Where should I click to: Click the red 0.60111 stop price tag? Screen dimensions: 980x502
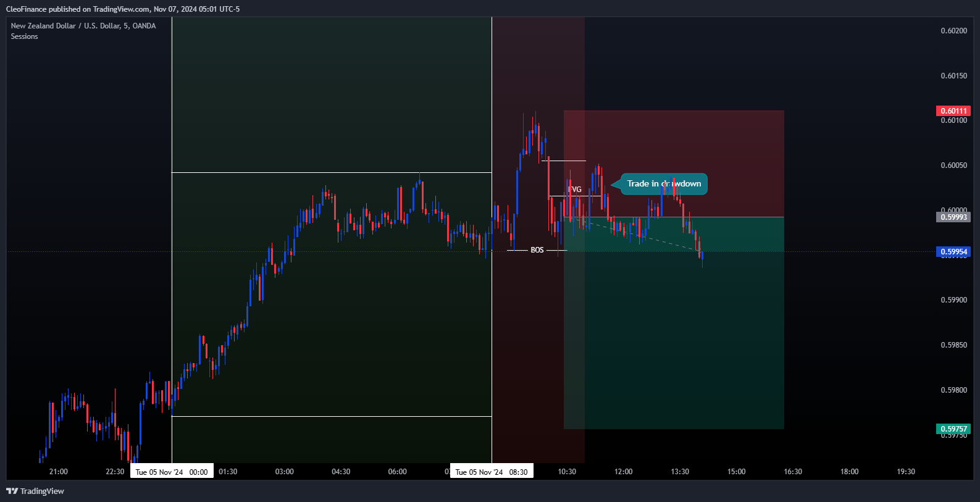953,111
